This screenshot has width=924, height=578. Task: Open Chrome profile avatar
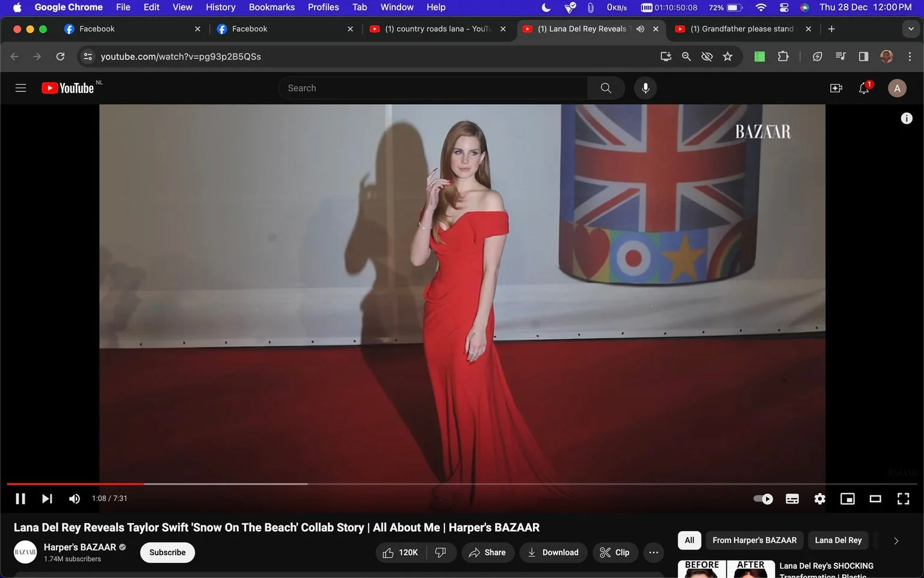887,57
